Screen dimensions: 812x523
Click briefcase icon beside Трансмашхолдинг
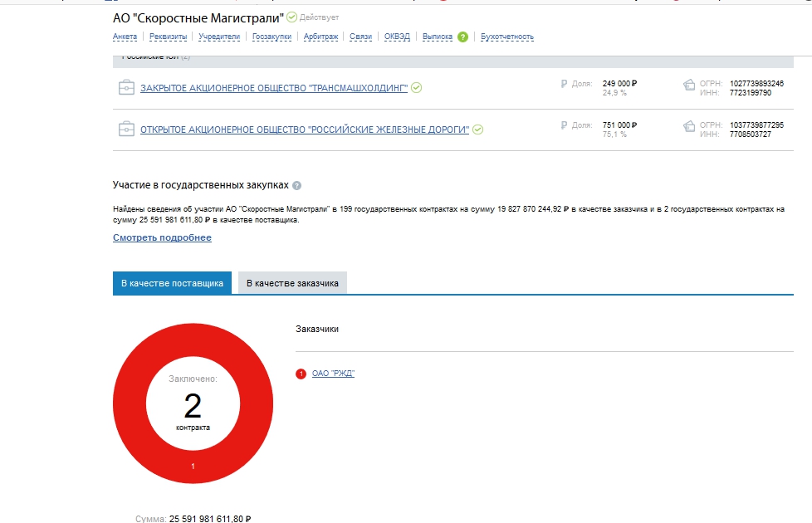coord(126,87)
